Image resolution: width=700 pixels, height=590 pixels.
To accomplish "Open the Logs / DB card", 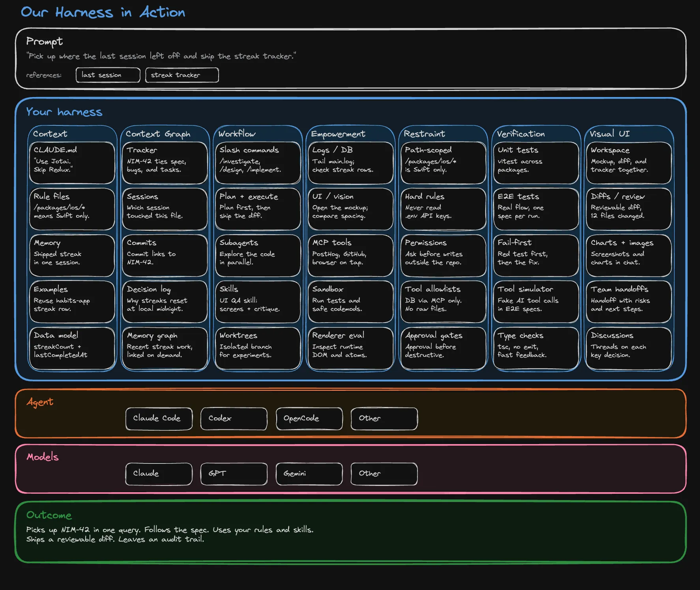I will point(350,163).
